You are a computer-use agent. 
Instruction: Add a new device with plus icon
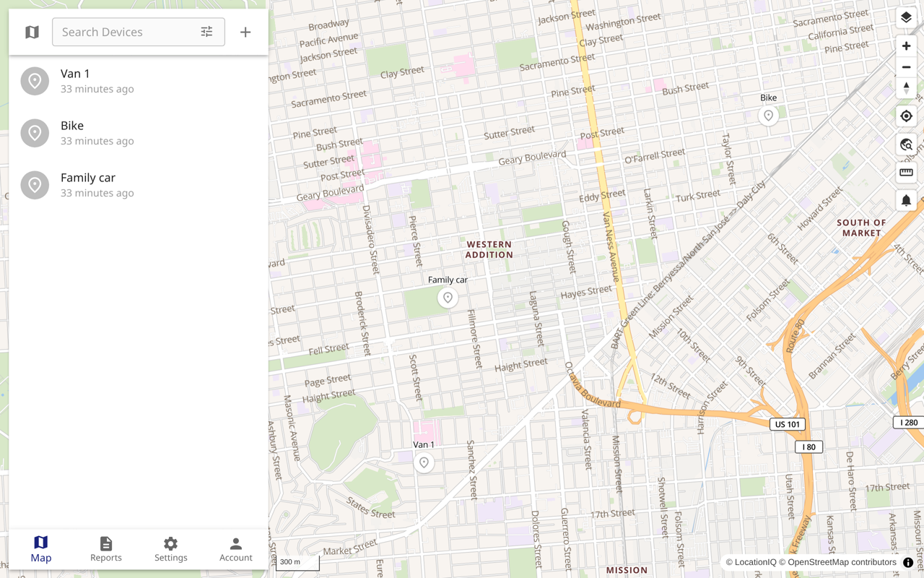[245, 32]
